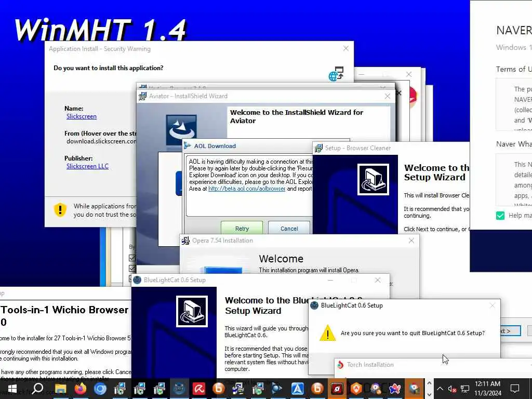Open the Slickscreen LLC publisher link
Image resolution: width=532 pixels, height=399 pixels.
[87, 166]
